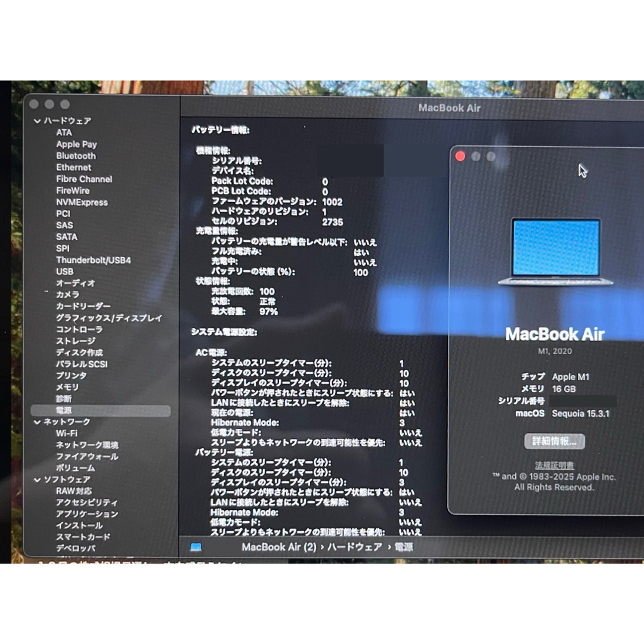This screenshot has height=644, width=644.
Task: Select ディスク作成 in the sidebar
Action: coord(79,352)
